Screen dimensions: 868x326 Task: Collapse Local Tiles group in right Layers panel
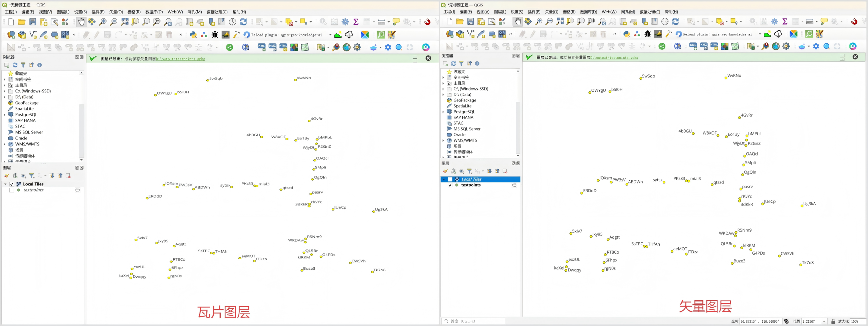coord(444,180)
